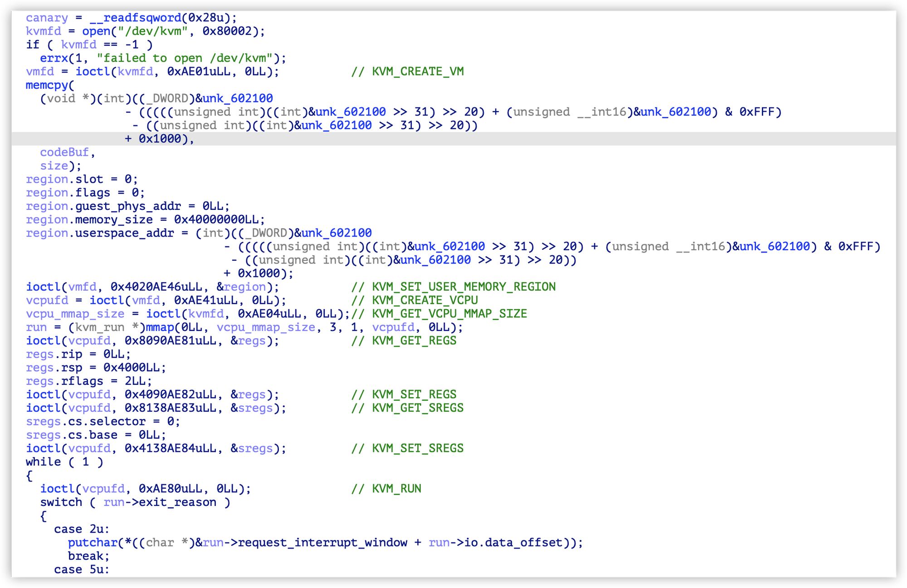The width and height of the screenshot is (907, 588).
Task: Click the __readfsqword function call
Action: tap(136, 18)
